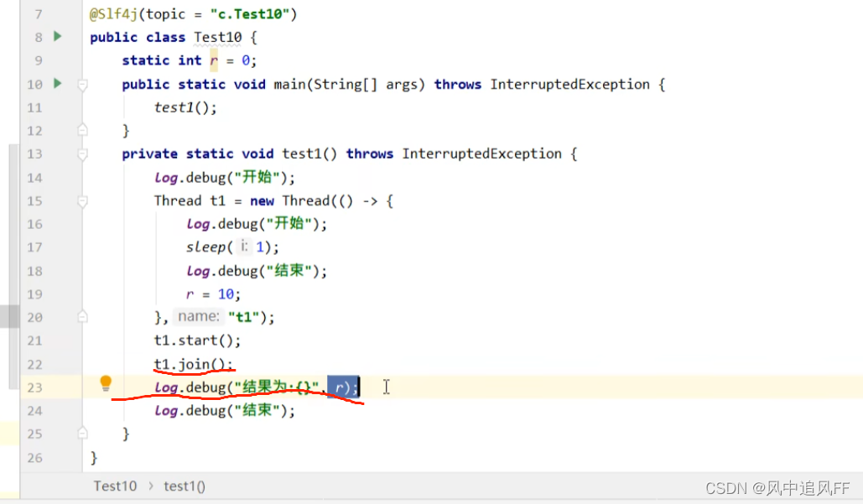Click the run gutter icon beside the main method
Screen dimensions: 863x504
coord(56,84)
